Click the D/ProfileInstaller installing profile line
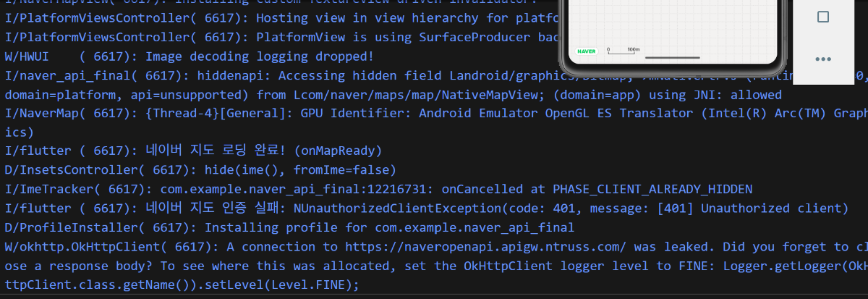 (x=289, y=227)
